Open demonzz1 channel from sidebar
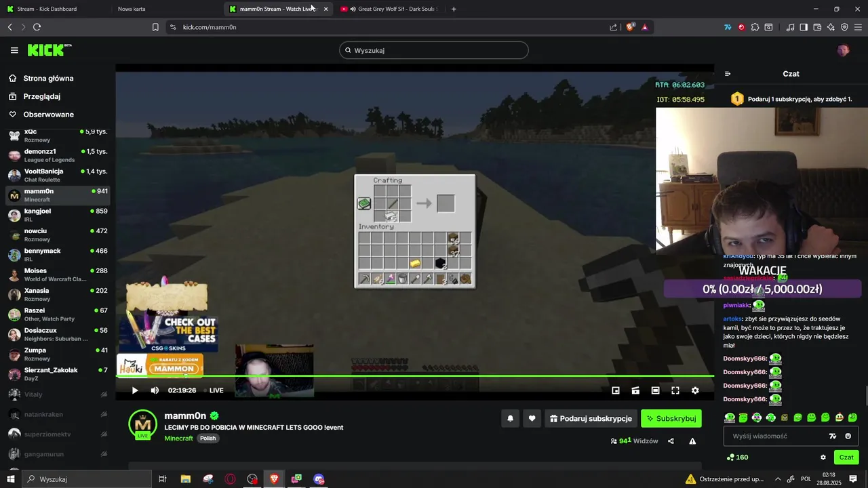The image size is (868, 488). coord(58,155)
